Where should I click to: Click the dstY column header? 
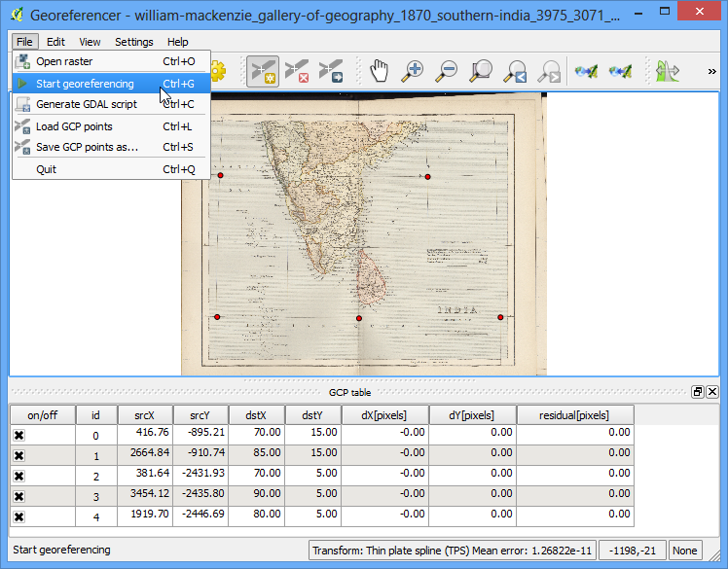(313, 415)
